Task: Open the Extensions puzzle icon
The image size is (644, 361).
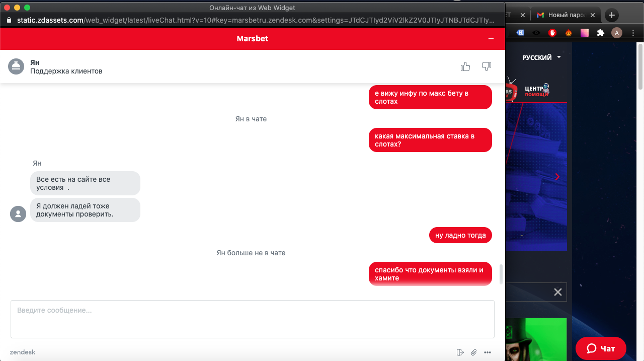Action: tap(600, 33)
